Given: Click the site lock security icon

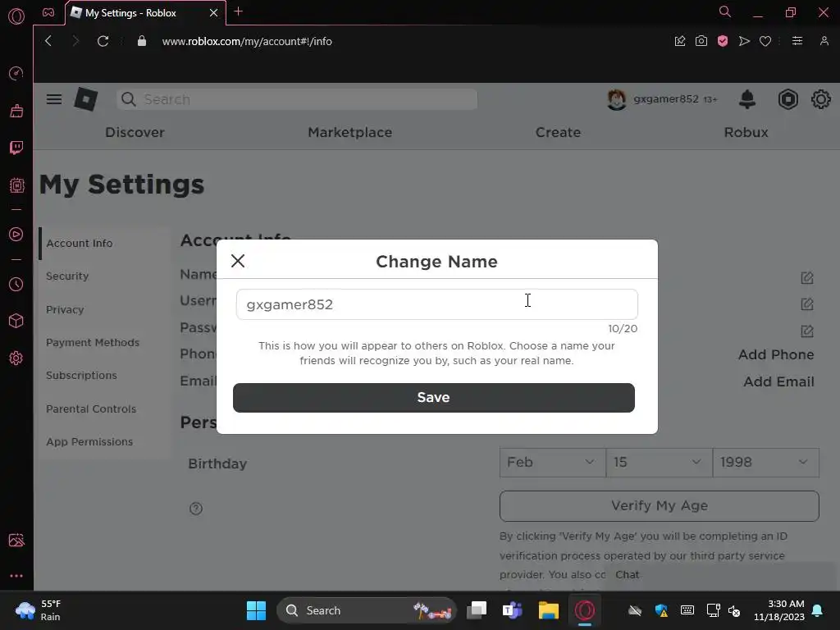Looking at the screenshot, I should pos(141,41).
